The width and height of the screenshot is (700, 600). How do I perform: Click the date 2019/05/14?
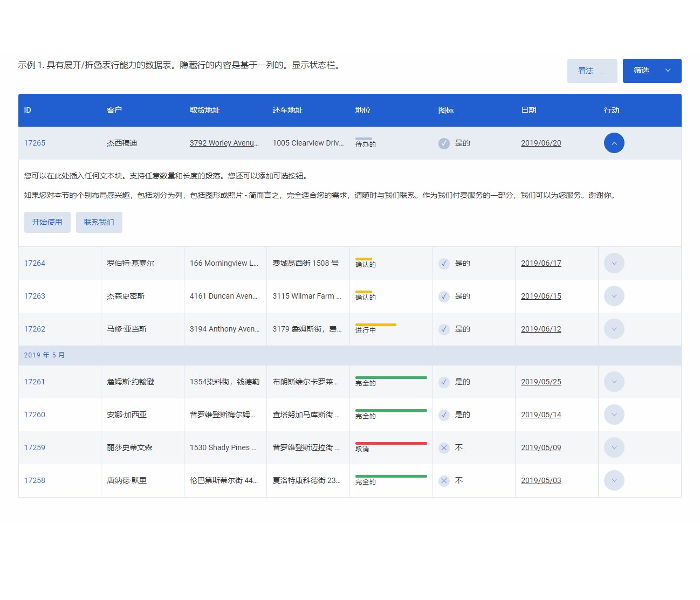click(x=541, y=415)
